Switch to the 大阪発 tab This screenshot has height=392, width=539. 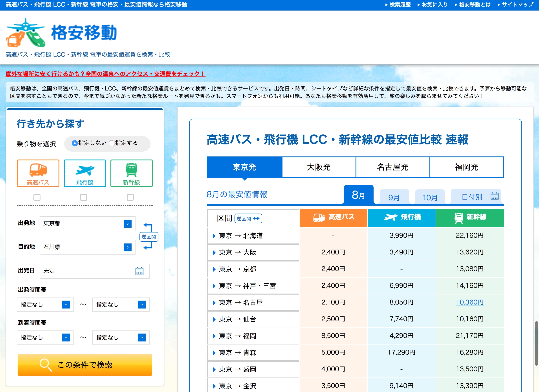click(x=319, y=167)
